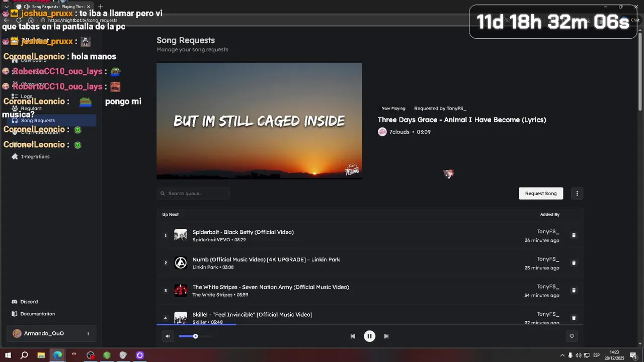Open the purple circle app in the taskbar
The width and height of the screenshot is (644, 362).
tap(140, 355)
